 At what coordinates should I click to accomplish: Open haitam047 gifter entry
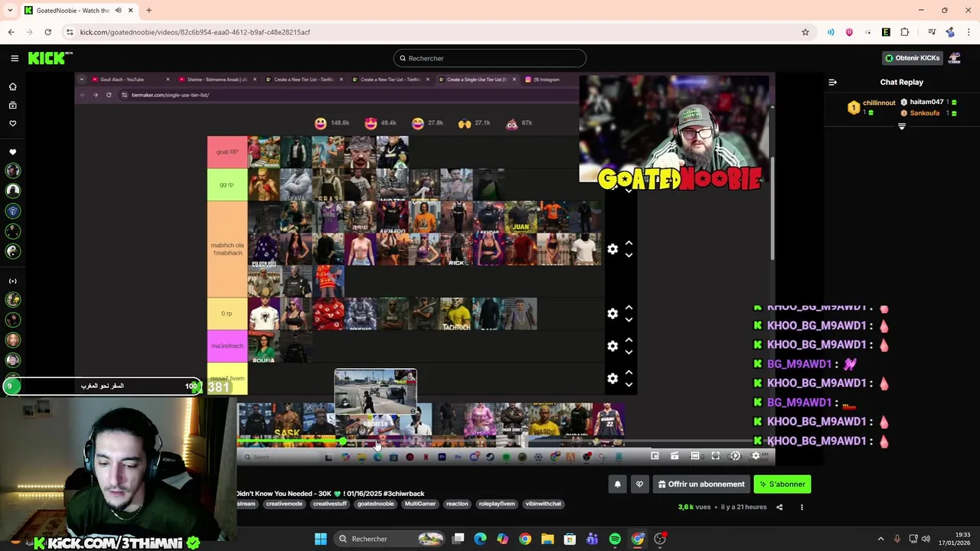coord(928,102)
